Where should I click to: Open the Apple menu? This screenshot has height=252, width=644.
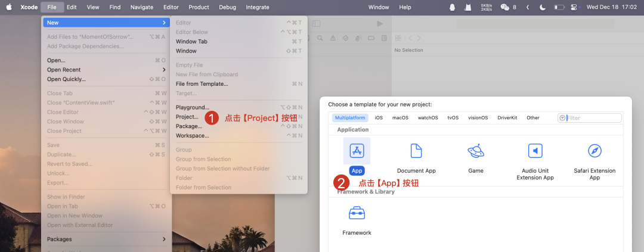[9, 7]
